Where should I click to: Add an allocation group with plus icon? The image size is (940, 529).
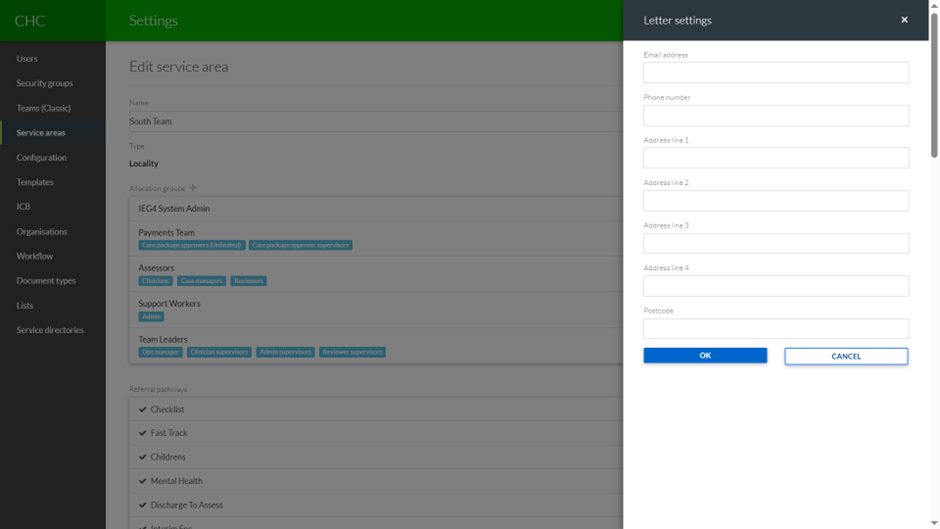(193, 188)
